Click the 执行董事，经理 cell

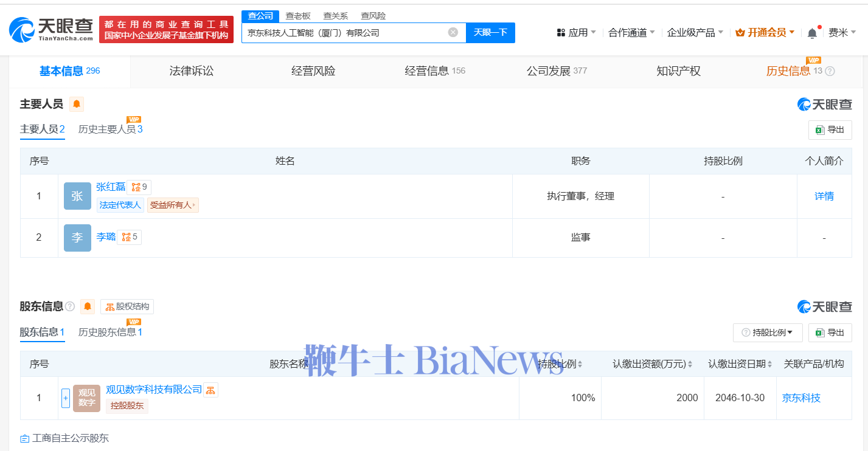[x=581, y=196]
